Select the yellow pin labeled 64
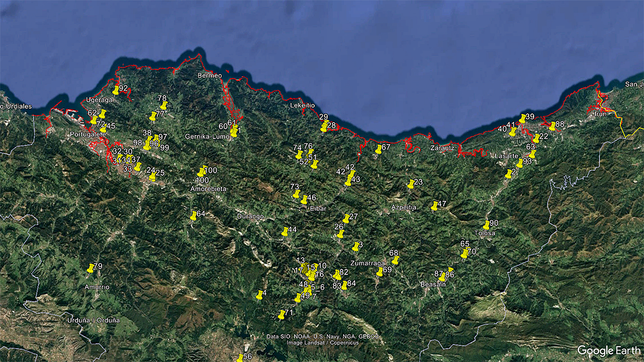 point(194,216)
